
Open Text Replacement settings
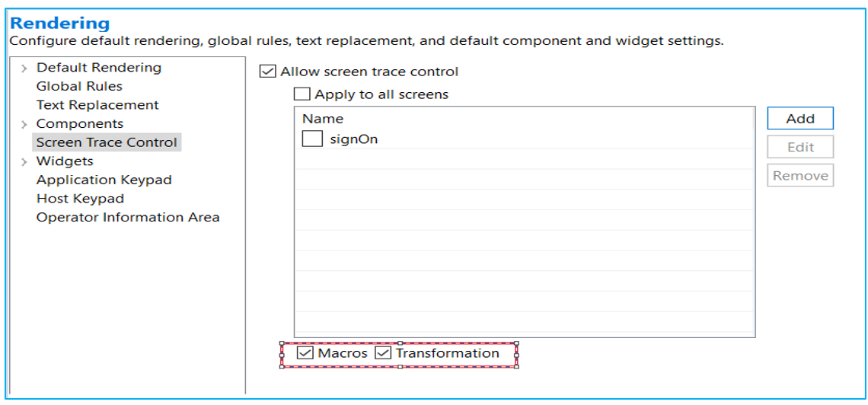coord(97,105)
